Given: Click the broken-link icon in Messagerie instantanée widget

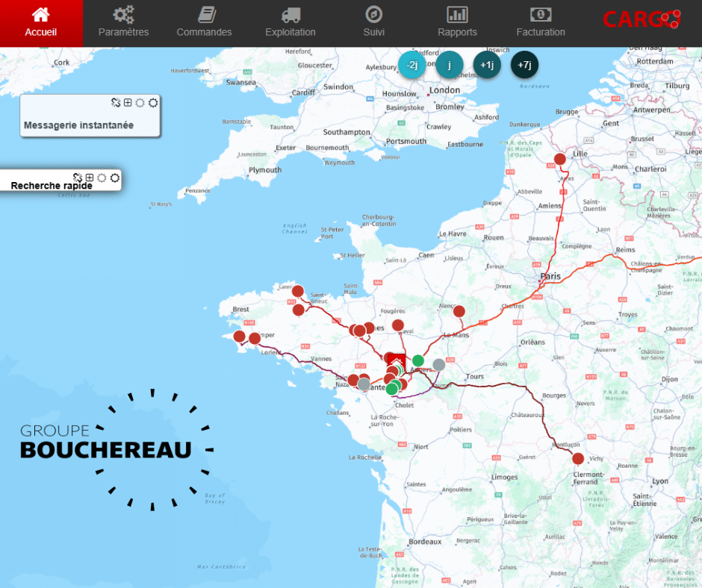Looking at the screenshot, I should pos(116,102).
